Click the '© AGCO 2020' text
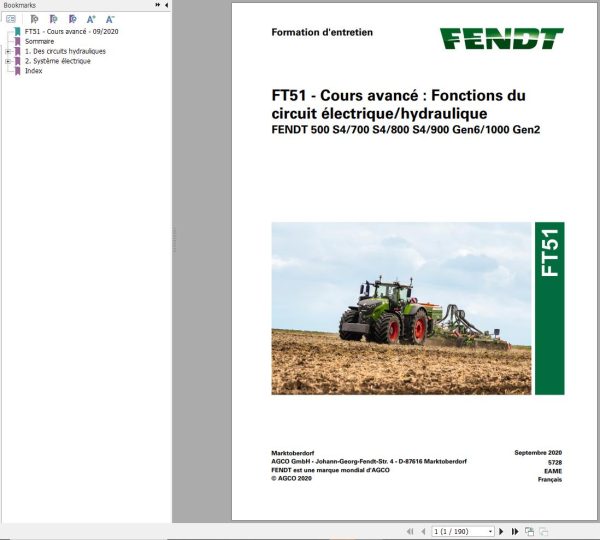This screenshot has width=600, height=540. coord(292,478)
